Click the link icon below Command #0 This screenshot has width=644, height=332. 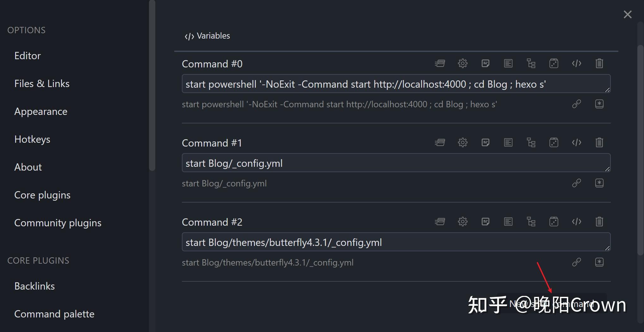click(576, 104)
